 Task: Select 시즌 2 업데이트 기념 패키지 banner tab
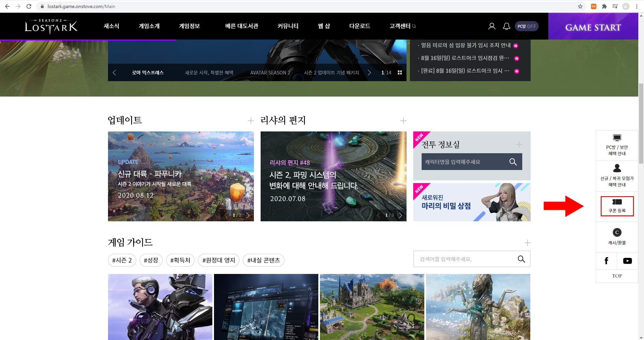[x=331, y=73]
